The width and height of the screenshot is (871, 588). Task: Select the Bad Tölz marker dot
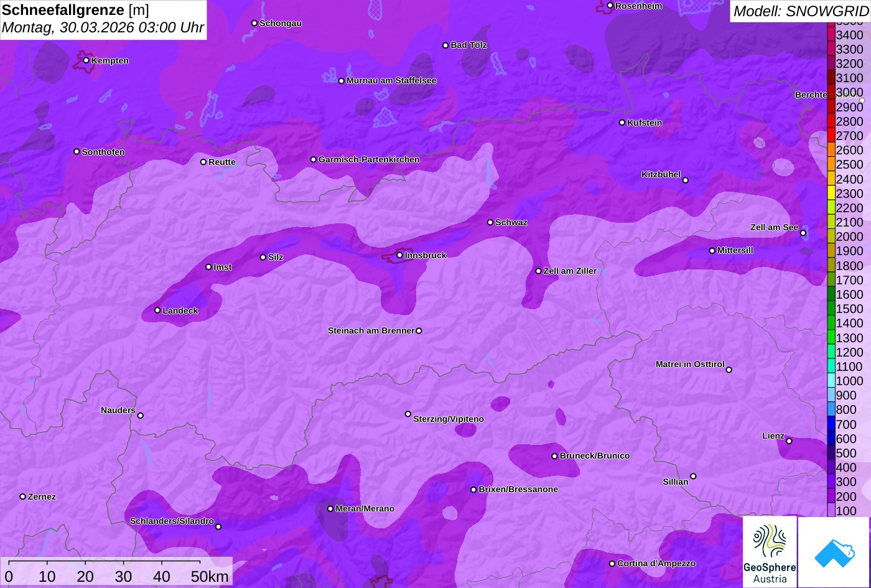click(x=445, y=45)
